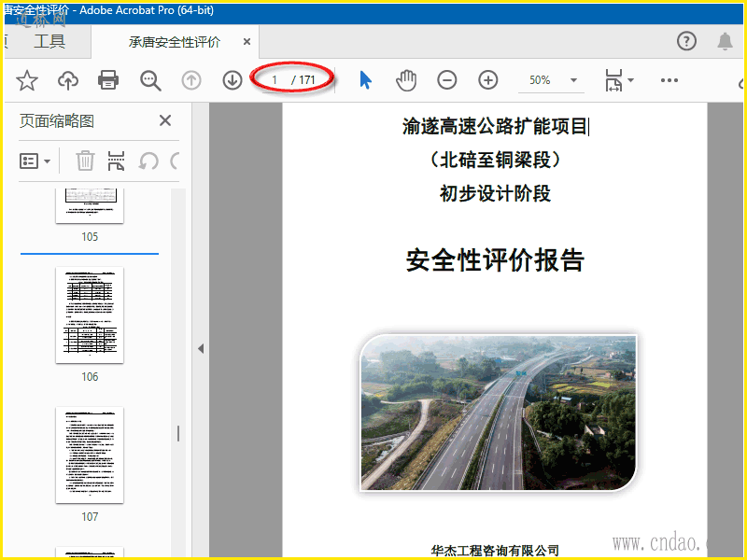Select the arrow selection tool
Screen dimensions: 747x560
click(365, 80)
